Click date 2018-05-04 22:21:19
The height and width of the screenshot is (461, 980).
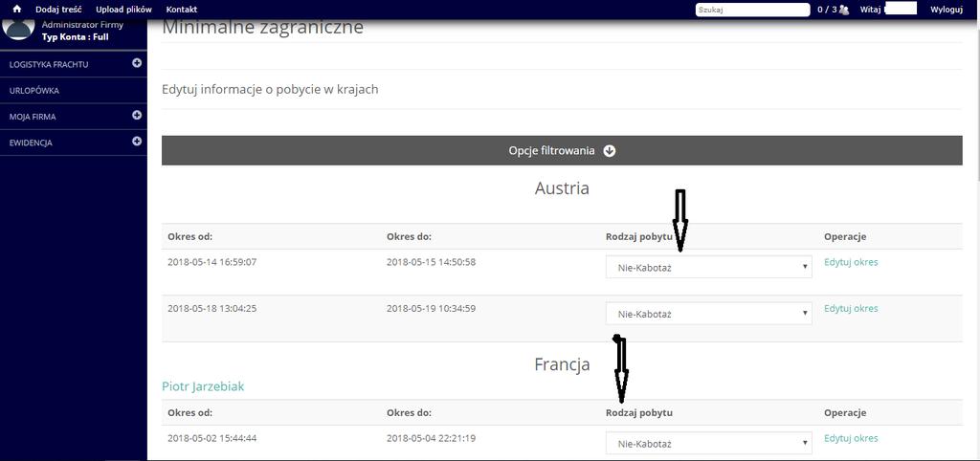point(432,438)
